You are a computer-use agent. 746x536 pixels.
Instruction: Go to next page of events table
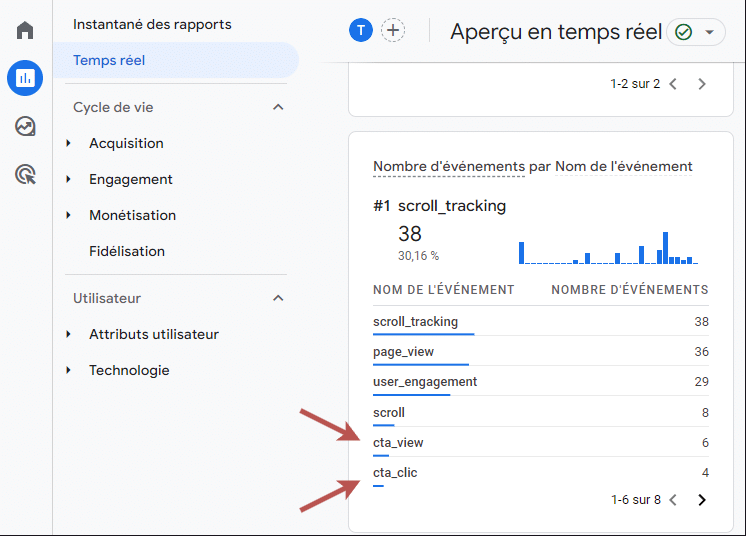[x=702, y=500]
